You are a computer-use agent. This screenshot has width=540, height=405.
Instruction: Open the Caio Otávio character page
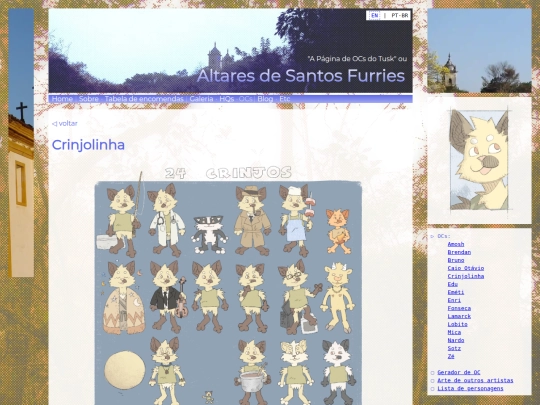[466, 268]
